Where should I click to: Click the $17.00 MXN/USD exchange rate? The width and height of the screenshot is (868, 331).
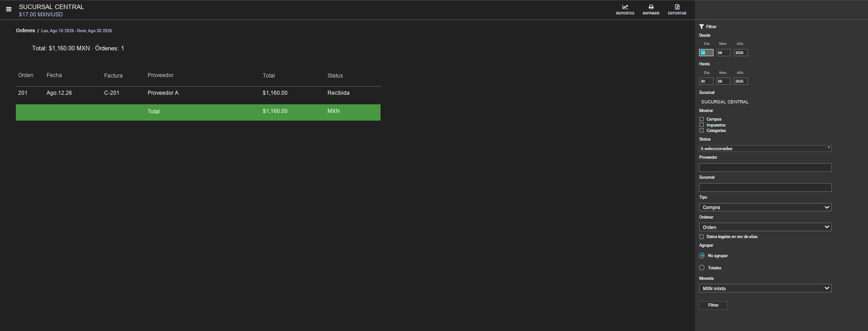41,15
